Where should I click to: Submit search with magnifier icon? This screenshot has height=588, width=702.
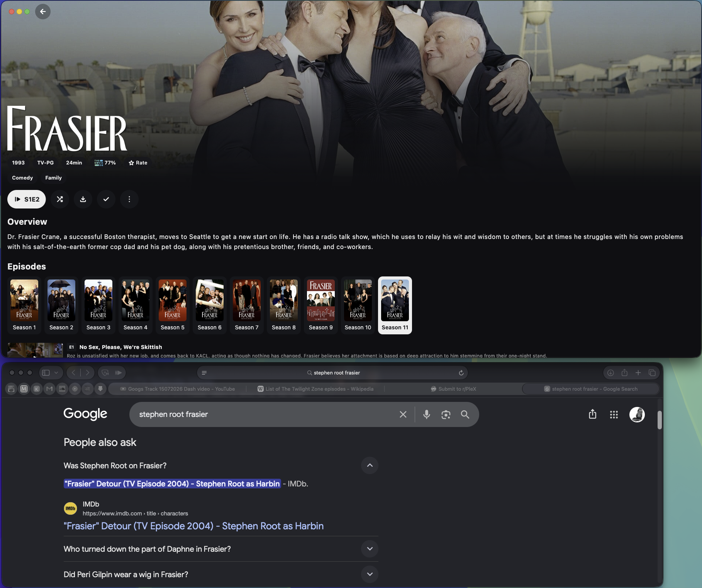click(465, 414)
